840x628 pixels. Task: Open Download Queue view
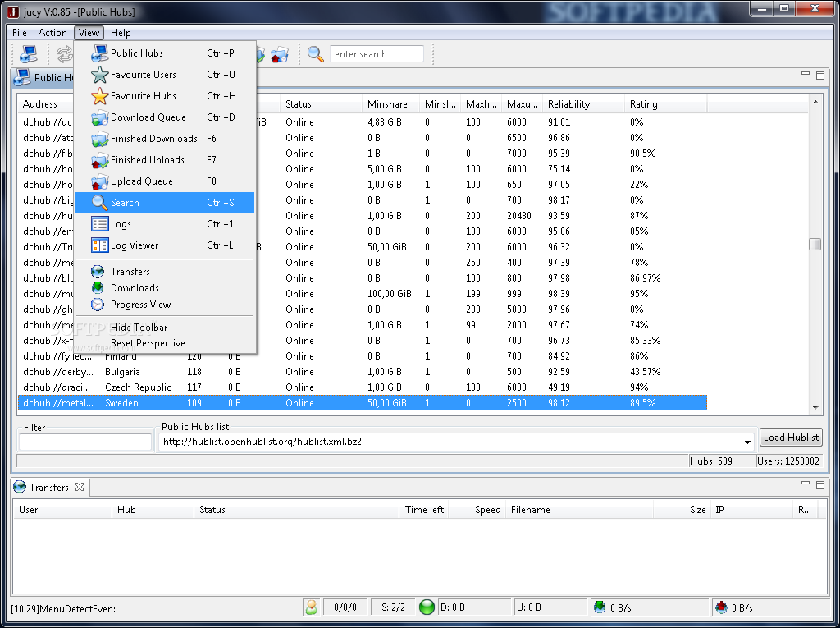pos(165,117)
